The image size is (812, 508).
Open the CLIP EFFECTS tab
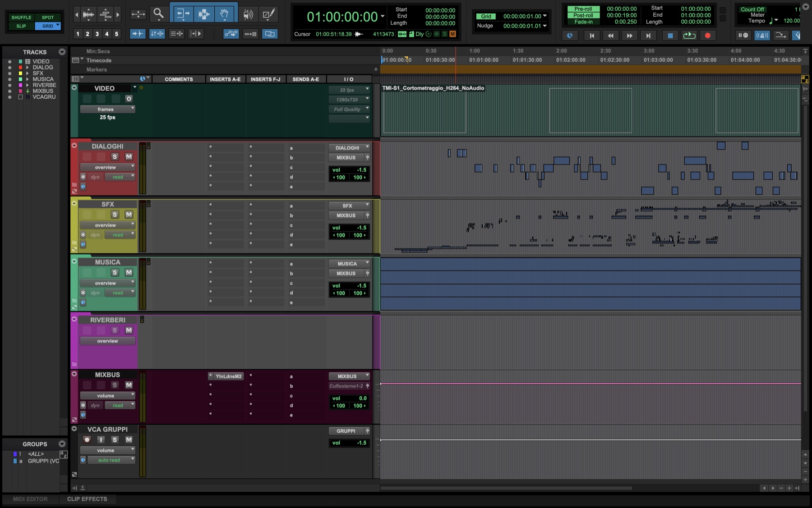point(87,499)
